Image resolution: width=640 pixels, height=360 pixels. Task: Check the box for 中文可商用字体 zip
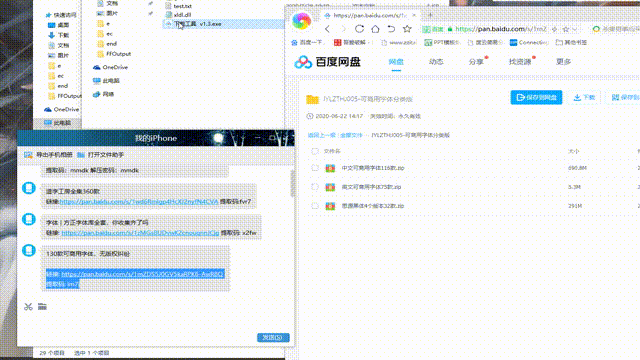pos(315,168)
